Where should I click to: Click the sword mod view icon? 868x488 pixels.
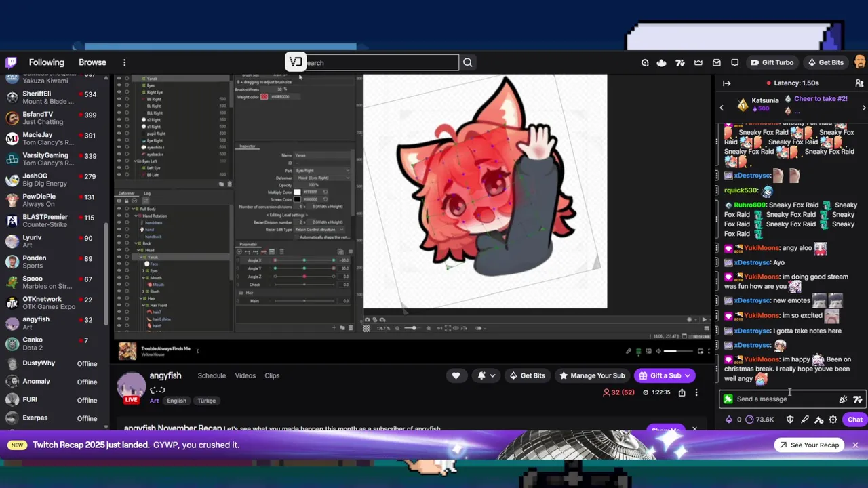tap(805, 420)
